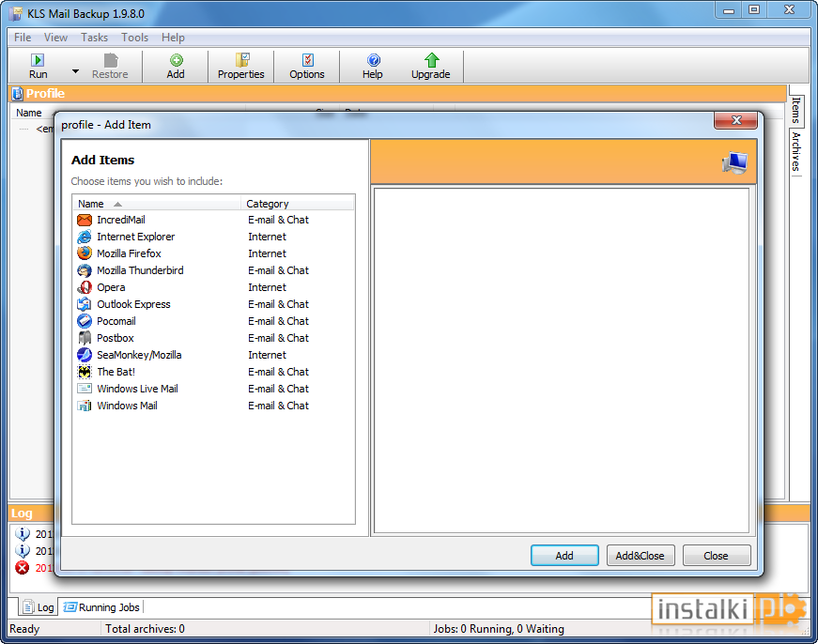
Task: Open the Help menu
Action: [173, 38]
